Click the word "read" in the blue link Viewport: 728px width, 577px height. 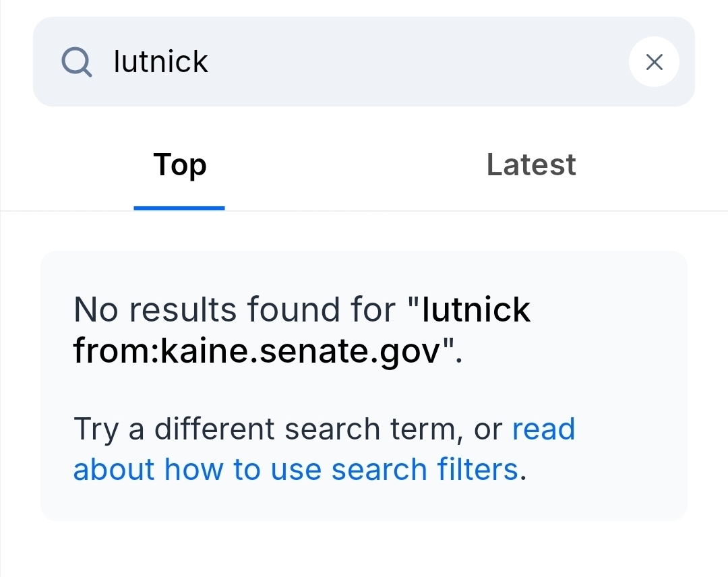543,429
